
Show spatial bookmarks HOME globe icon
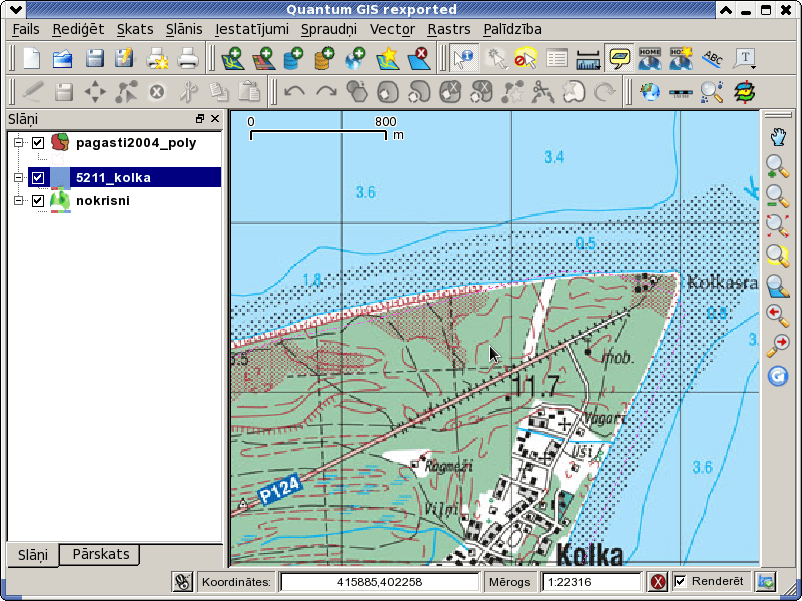coord(650,58)
